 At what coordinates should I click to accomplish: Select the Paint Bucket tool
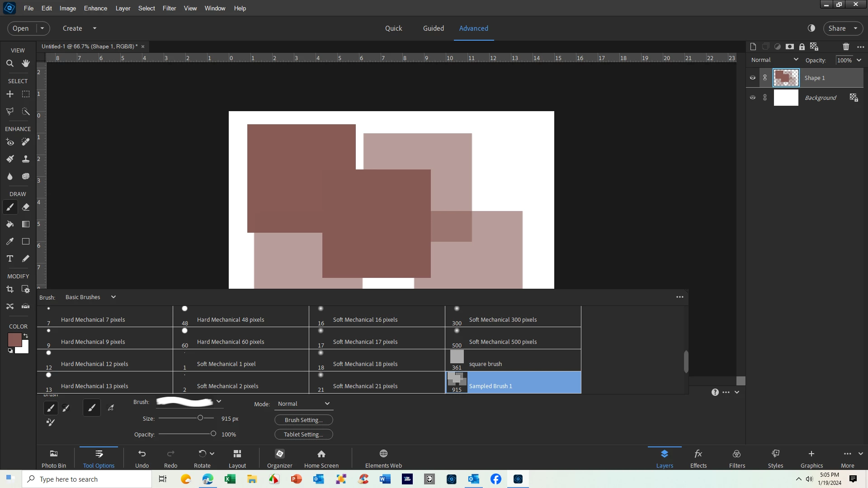pos(9,225)
